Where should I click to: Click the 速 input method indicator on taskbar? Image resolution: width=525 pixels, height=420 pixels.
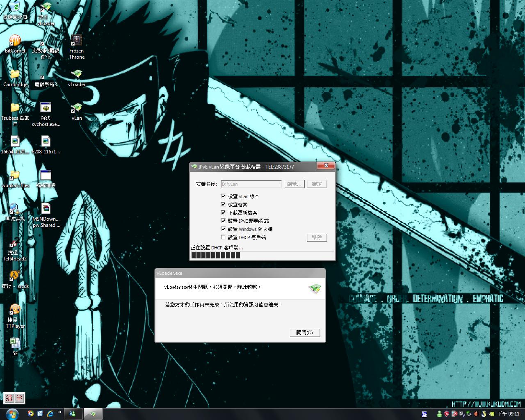[425, 414]
